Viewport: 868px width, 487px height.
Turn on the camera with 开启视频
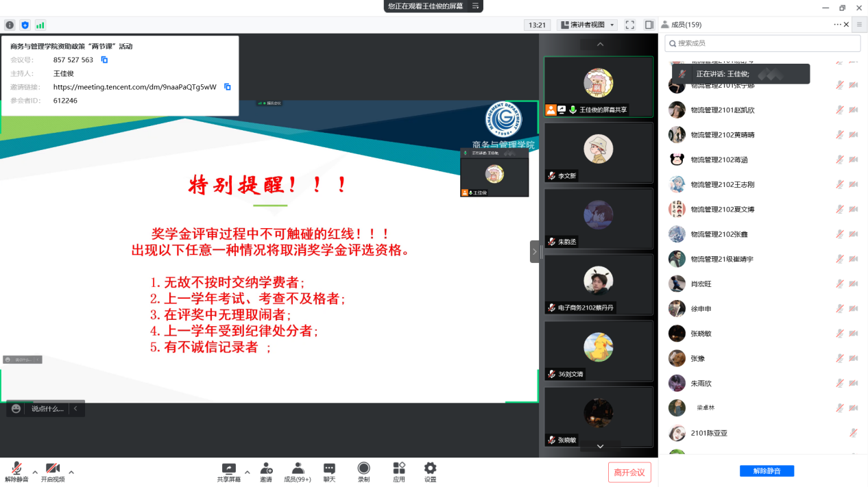point(52,472)
